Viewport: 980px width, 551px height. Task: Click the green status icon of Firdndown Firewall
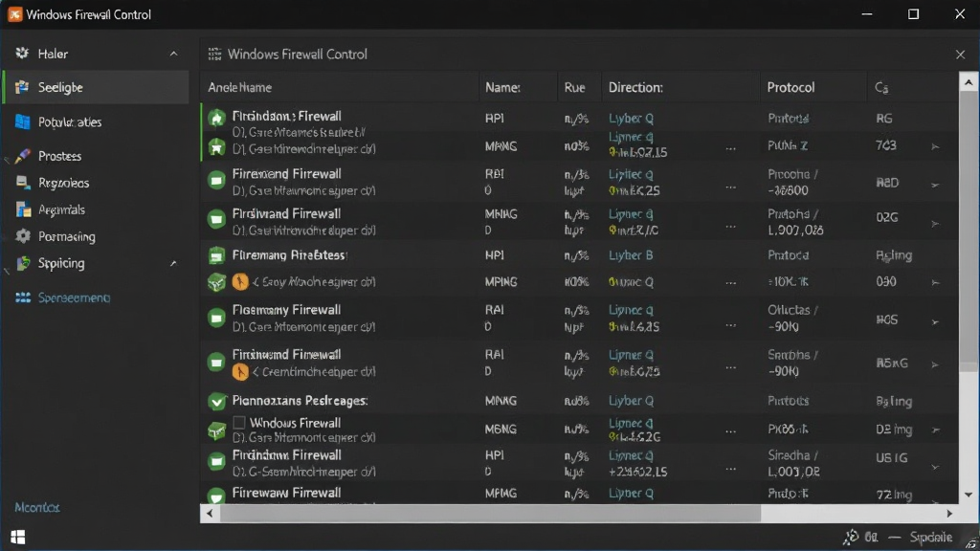point(217,462)
